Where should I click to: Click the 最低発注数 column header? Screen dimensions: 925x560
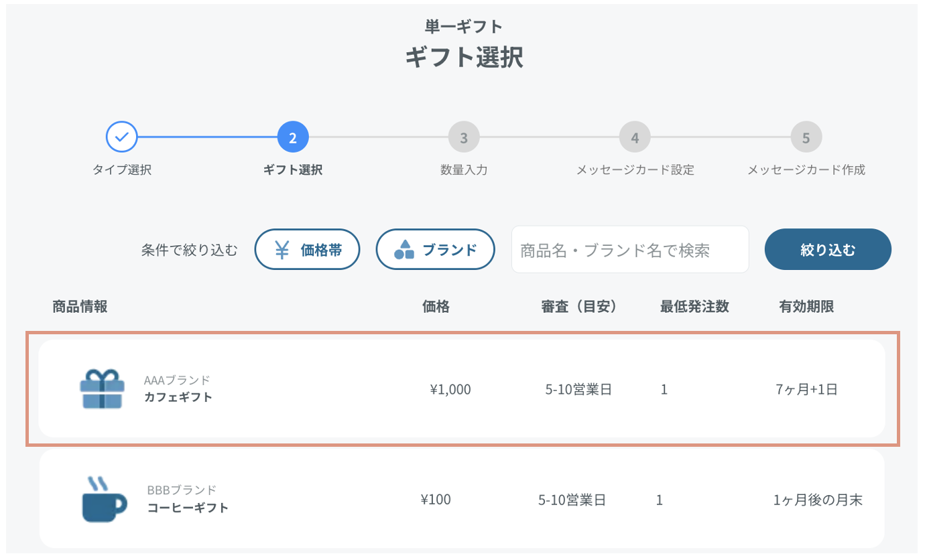pyautogui.click(x=694, y=307)
